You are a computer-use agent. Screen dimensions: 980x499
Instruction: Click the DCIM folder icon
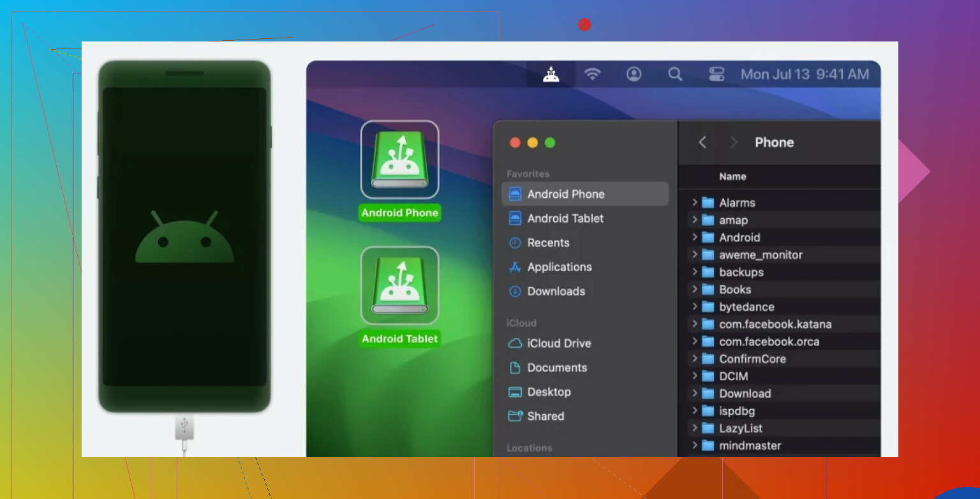pyautogui.click(x=708, y=376)
